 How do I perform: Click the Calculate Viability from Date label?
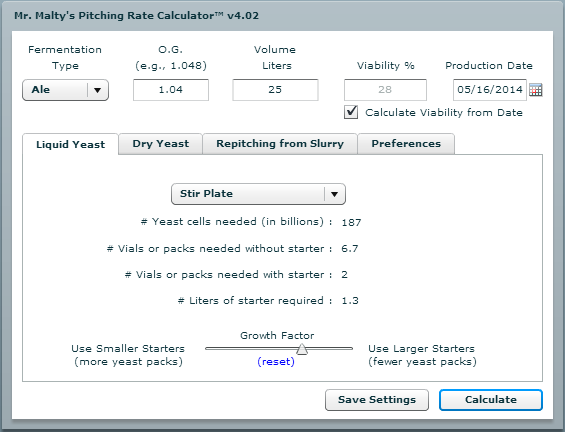444,112
